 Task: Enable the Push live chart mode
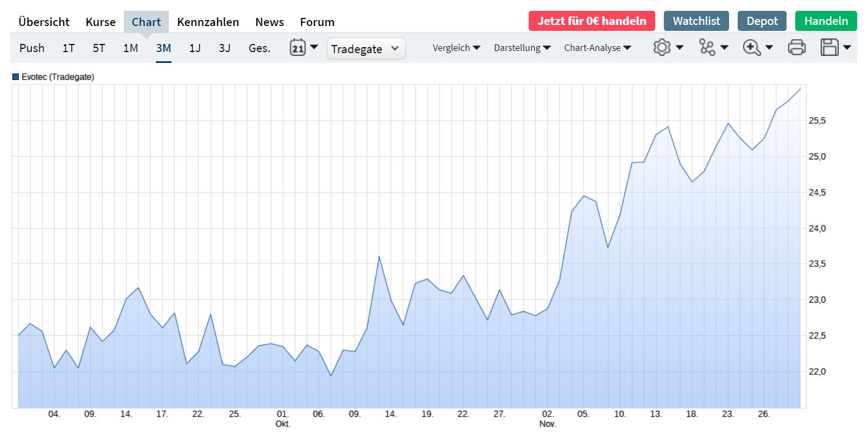[x=32, y=48]
